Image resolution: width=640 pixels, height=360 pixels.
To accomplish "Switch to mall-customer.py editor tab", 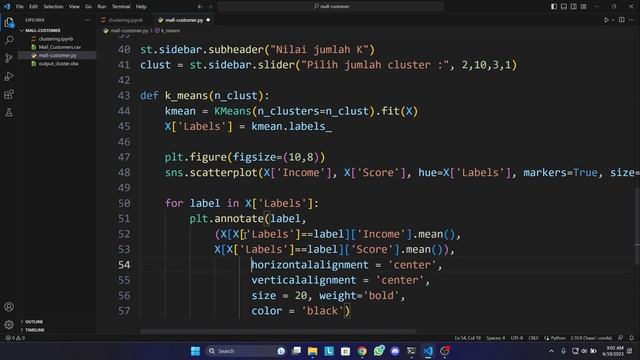I will click(184, 20).
